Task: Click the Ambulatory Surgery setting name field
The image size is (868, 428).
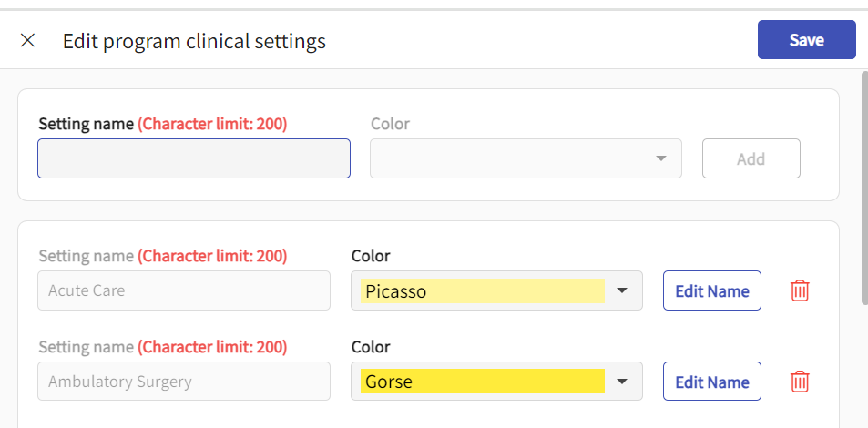Action: click(183, 382)
